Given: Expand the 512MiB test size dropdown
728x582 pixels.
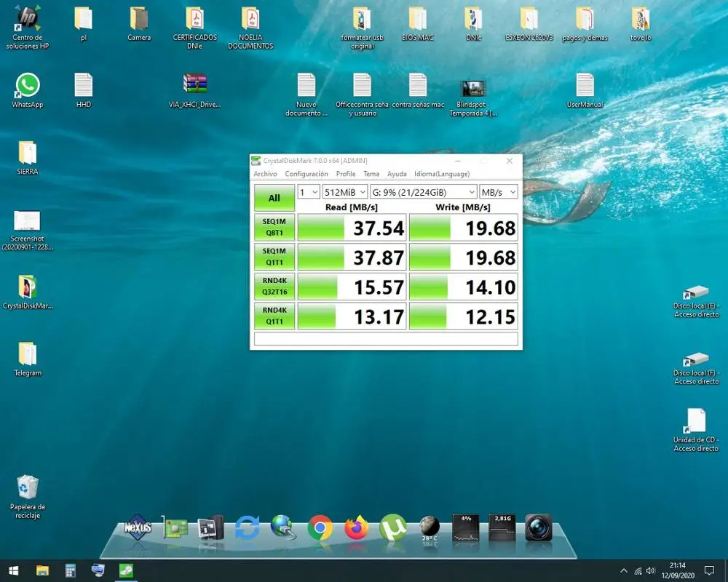Looking at the screenshot, I should coord(344,192).
